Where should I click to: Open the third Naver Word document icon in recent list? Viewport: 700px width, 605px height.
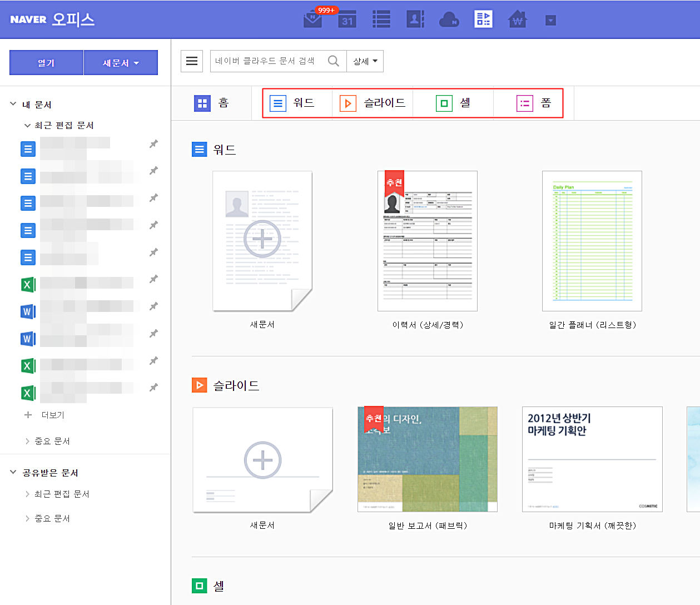pyautogui.click(x=28, y=203)
